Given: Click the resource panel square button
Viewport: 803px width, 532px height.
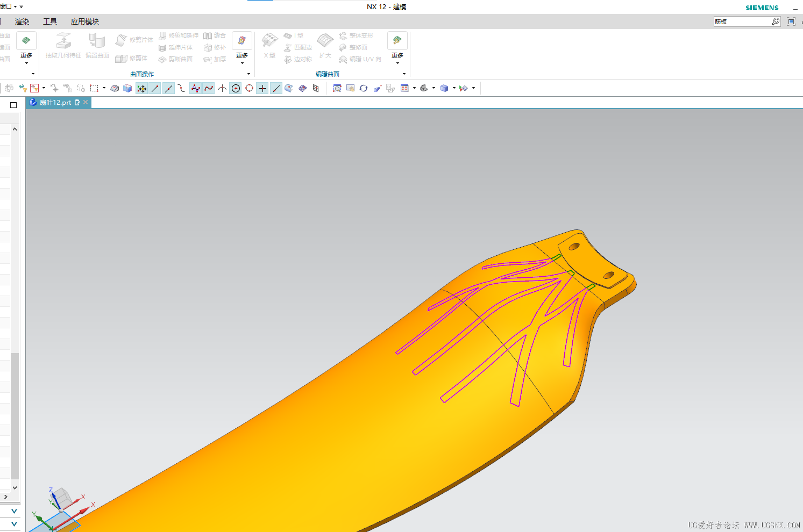Looking at the screenshot, I should 13,105.
